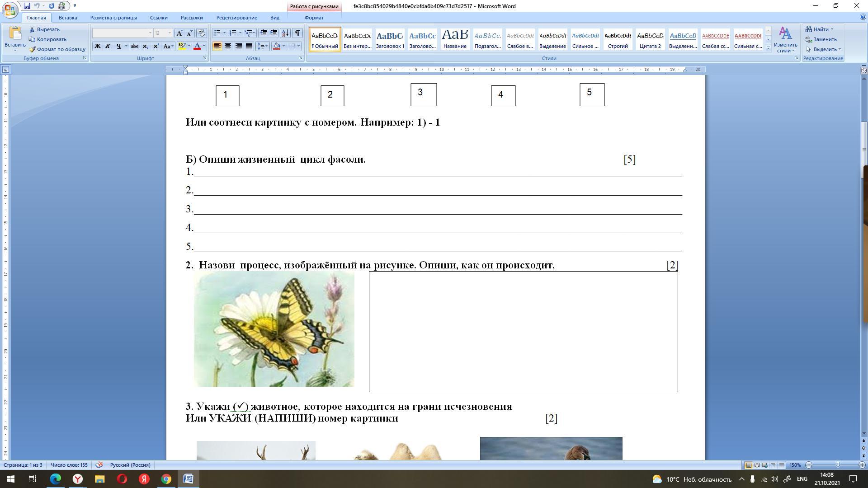Open the Найти (Find) tool
The image size is (868, 488).
[x=819, y=29]
